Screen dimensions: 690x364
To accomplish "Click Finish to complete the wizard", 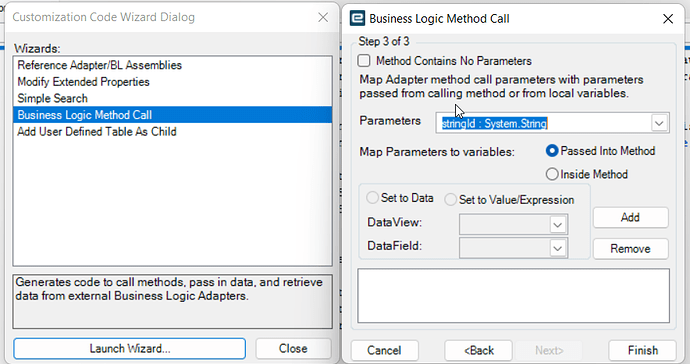I will pos(642,350).
